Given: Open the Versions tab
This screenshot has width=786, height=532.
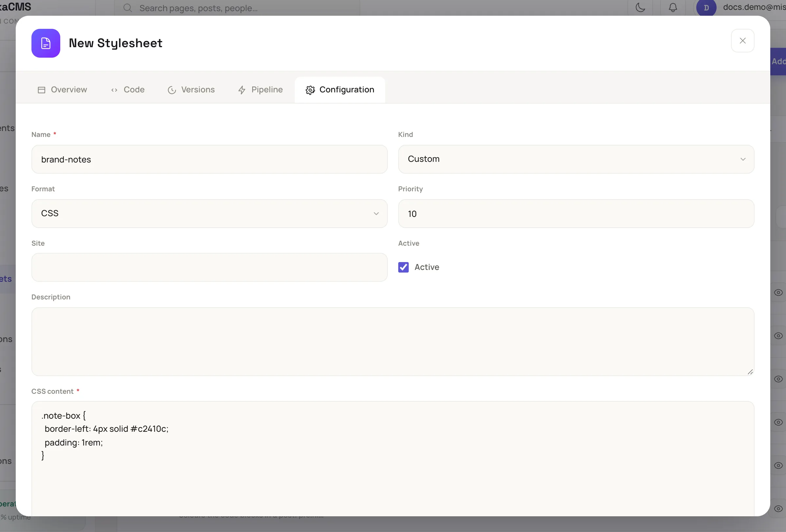Looking at the screenshot, I should point(191,90).
